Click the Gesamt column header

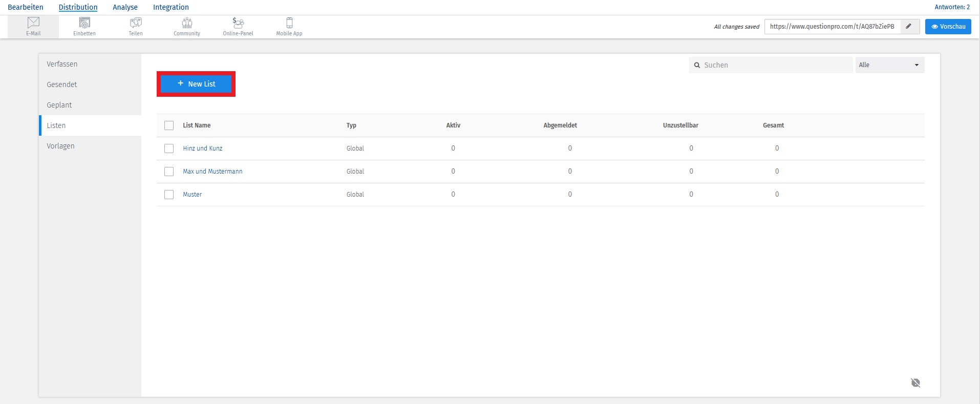(773, 125)
